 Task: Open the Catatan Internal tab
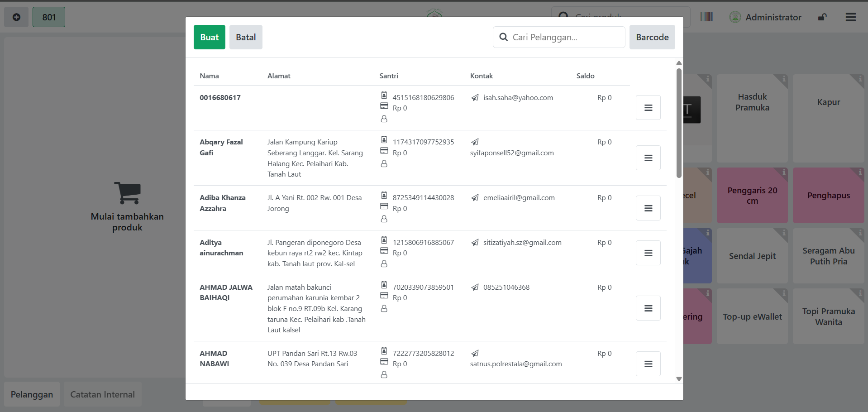[x=102, y=394]
